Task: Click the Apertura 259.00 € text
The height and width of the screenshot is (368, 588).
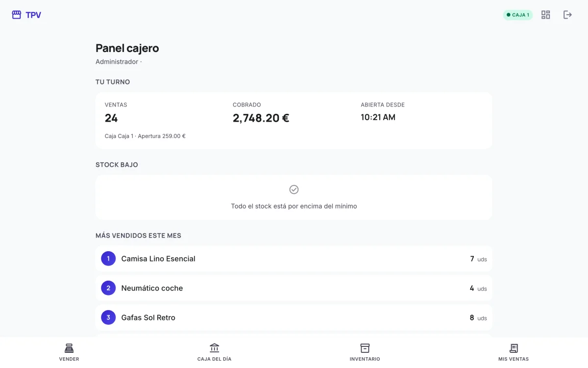Action: [162, 136]
